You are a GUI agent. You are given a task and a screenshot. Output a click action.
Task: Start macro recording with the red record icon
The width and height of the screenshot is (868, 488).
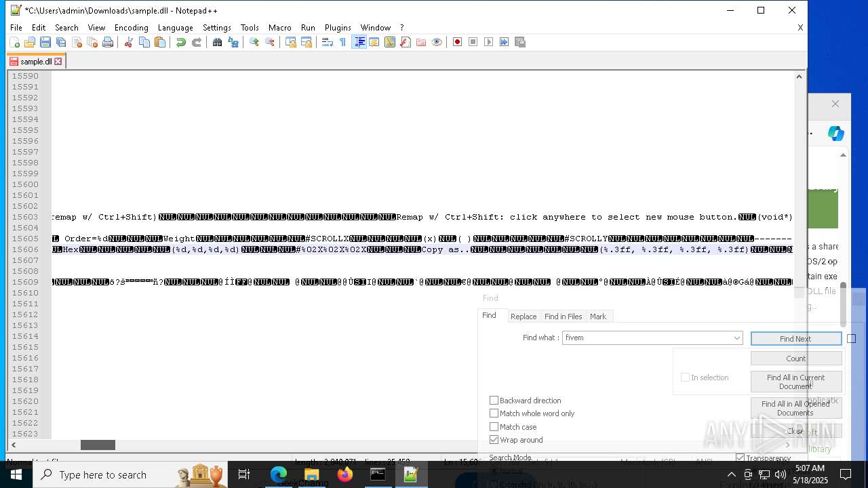pos(457,42)
